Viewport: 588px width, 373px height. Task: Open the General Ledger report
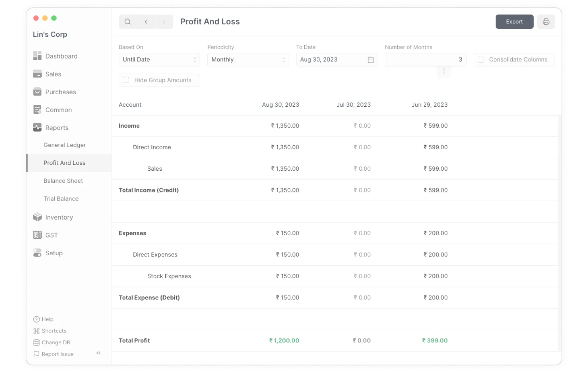[65, 145]
